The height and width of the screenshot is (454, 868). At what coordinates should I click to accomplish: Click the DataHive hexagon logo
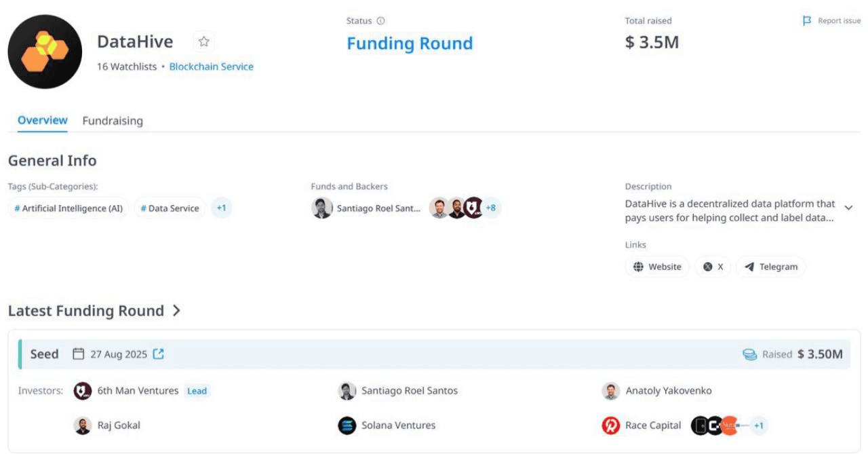point(45,52)
